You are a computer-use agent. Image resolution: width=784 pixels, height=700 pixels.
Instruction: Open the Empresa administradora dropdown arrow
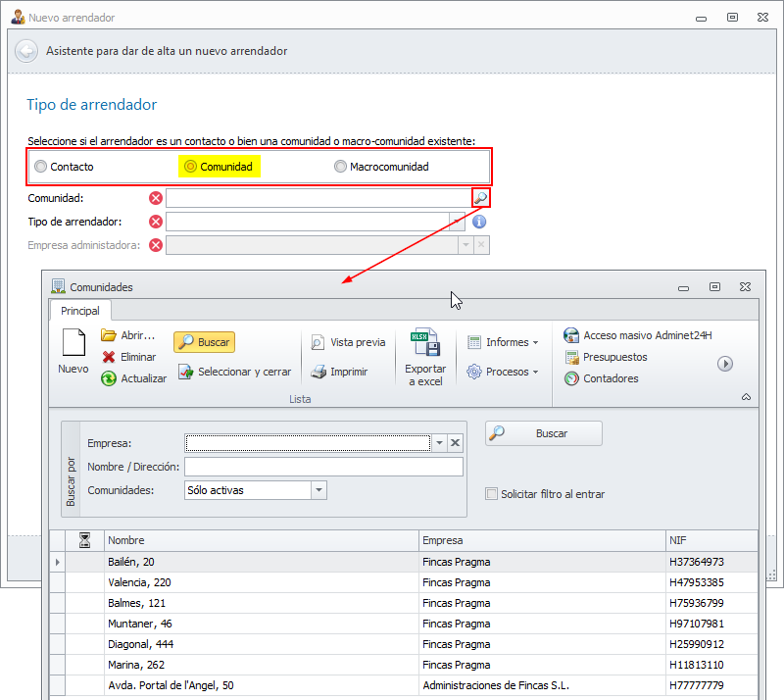(x=466, y=245)
